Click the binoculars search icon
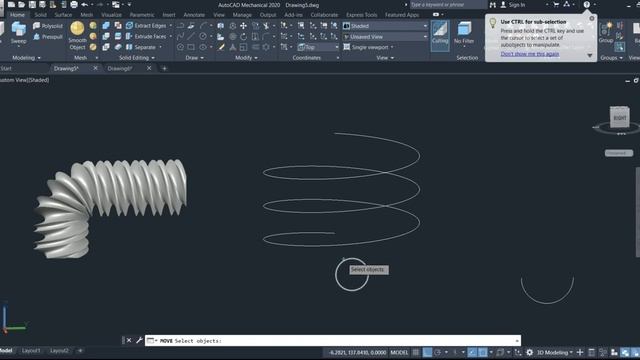Image resolution: width=640 pixels, height=360 pixels. [x=493, y=4]
